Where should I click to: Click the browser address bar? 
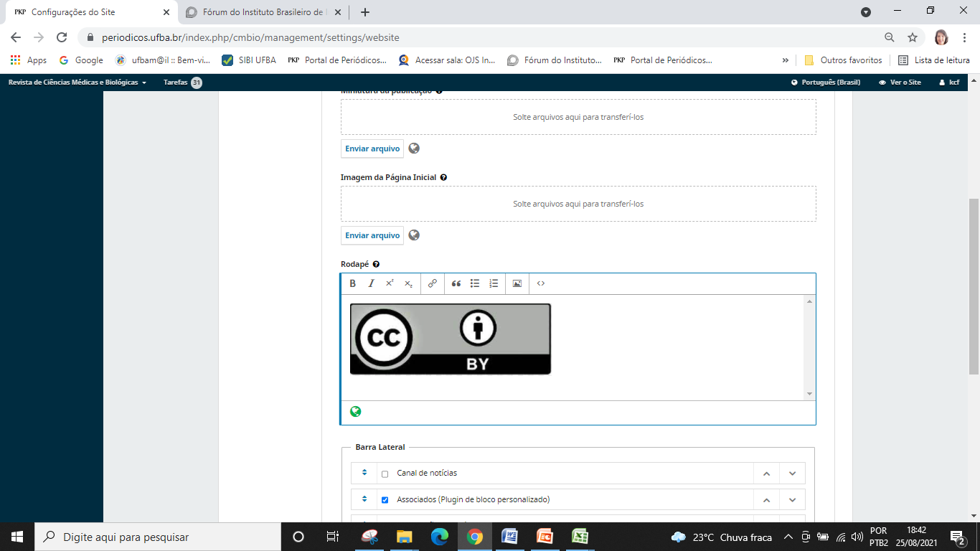[x=481, y=37]
